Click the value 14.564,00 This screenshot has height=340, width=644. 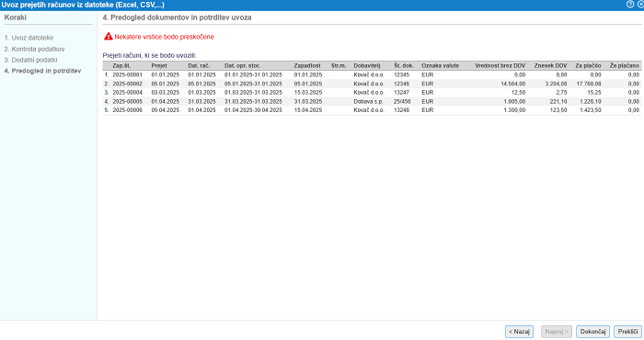coord(512,84)
